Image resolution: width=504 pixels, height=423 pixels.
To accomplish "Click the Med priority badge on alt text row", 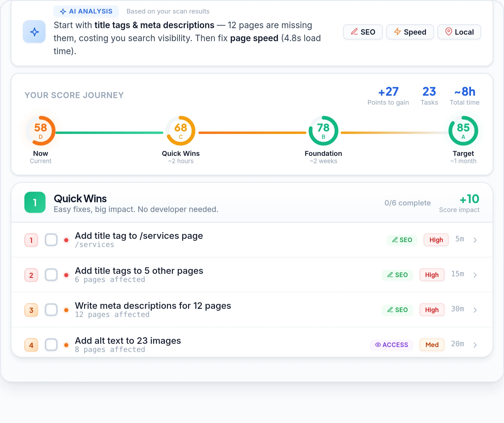I will 432,345.
